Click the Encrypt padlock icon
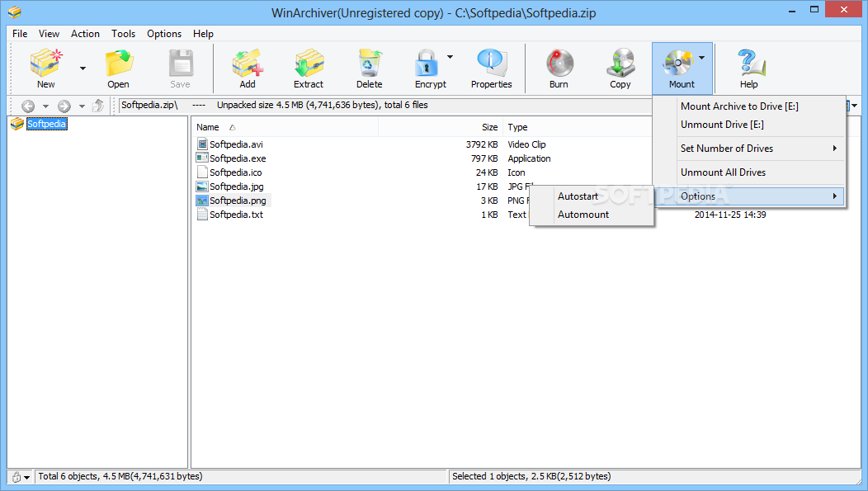 coord(427,62)
